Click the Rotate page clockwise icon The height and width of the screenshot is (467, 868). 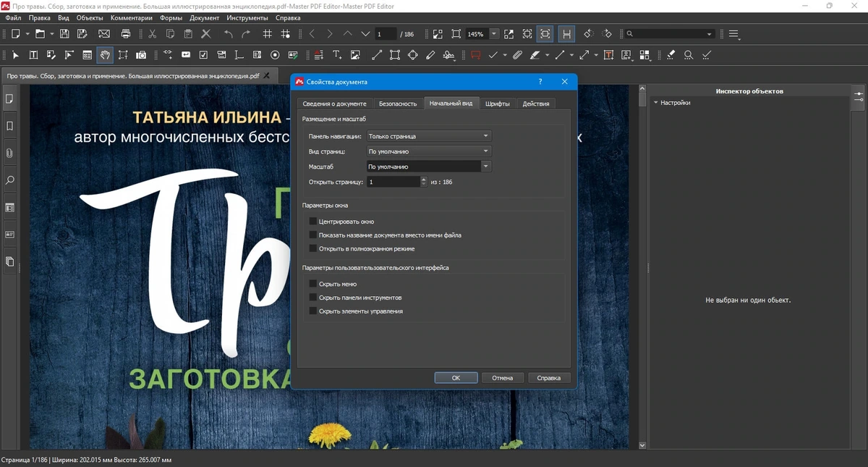pyautogui.click(x=607, y=33)
